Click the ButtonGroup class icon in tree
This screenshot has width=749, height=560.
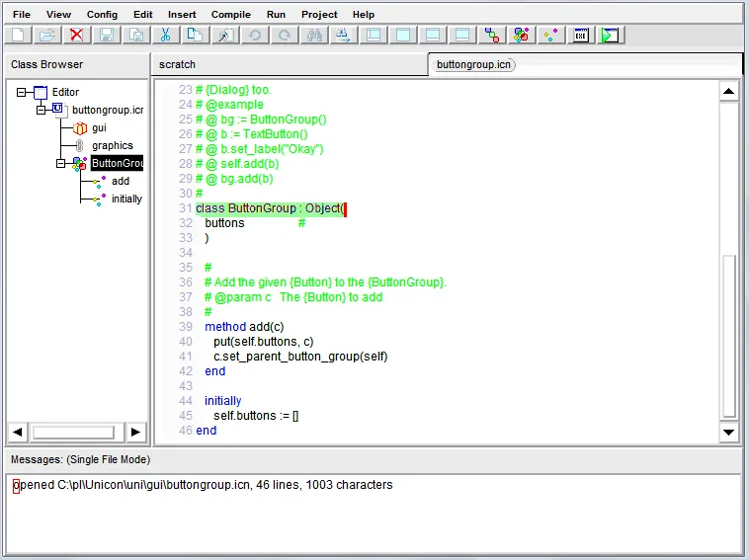pos(80,163)
